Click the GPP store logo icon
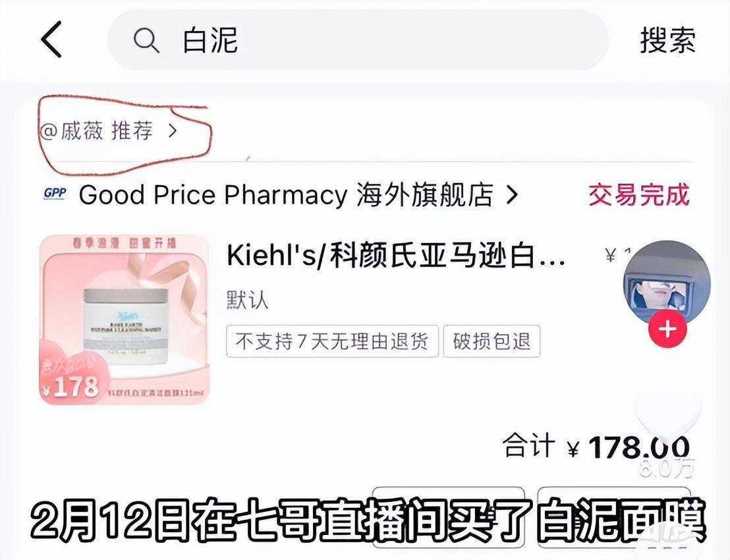The width and height of the screenshot is (730, 560). (x=55, y=193)
